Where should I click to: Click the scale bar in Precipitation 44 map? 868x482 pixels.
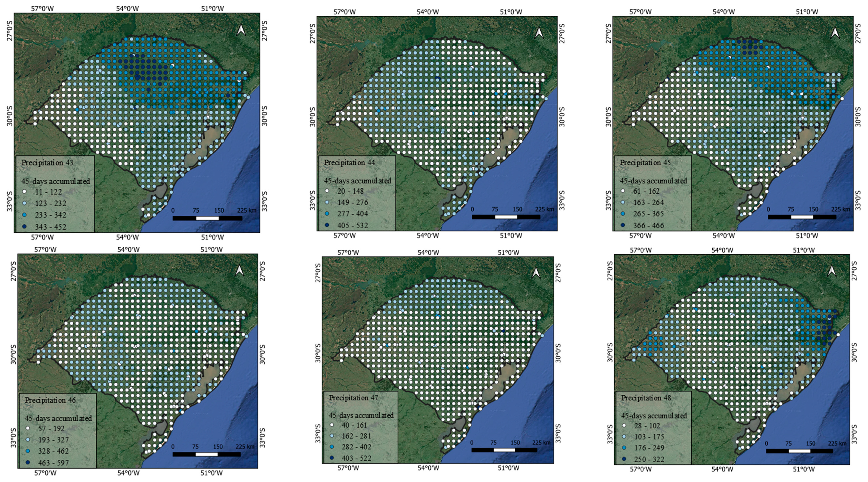point(506,217)
